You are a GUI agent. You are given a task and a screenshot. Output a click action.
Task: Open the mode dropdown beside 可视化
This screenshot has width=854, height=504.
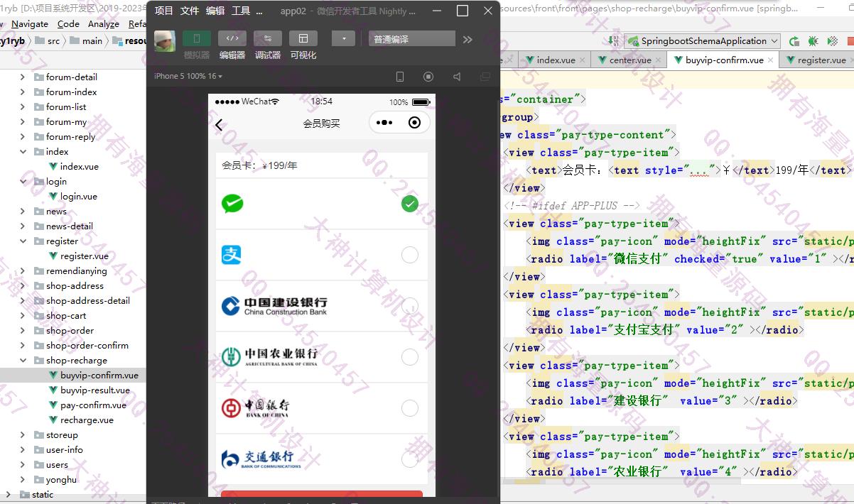pos(343,38)
